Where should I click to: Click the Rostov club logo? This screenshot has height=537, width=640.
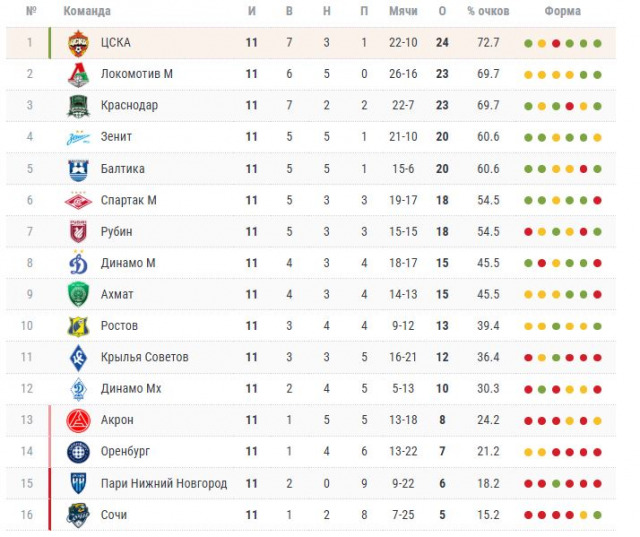[79, 326]
